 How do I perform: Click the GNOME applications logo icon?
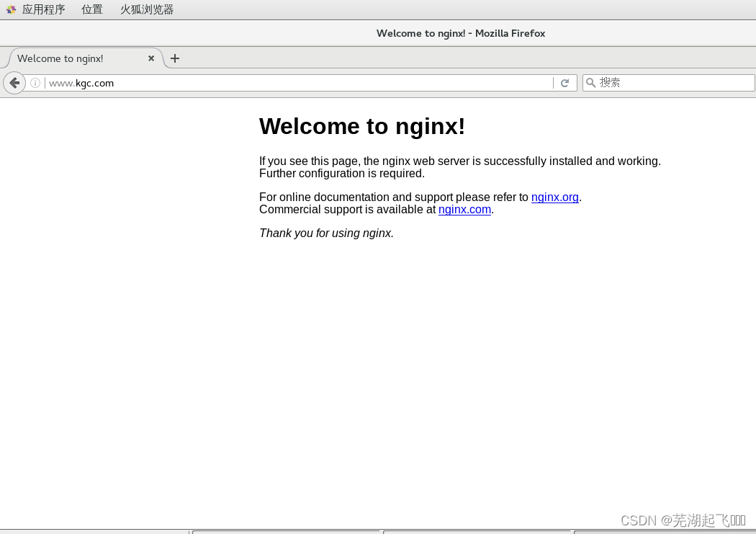point(11,9)
